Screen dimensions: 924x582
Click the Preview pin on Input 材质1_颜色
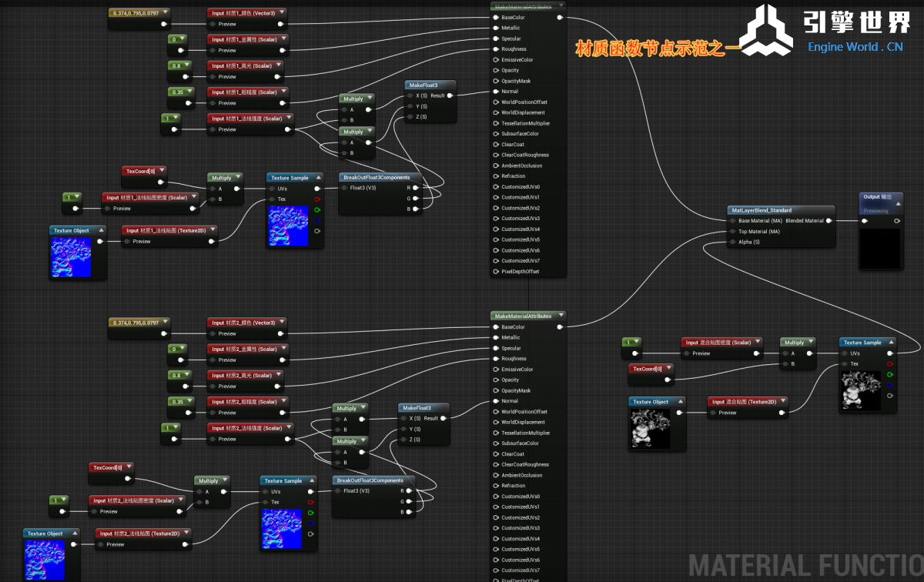click(213, 24)
